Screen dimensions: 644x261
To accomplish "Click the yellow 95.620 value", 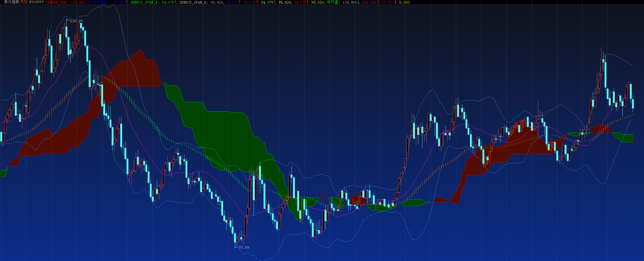I will 318,2.
